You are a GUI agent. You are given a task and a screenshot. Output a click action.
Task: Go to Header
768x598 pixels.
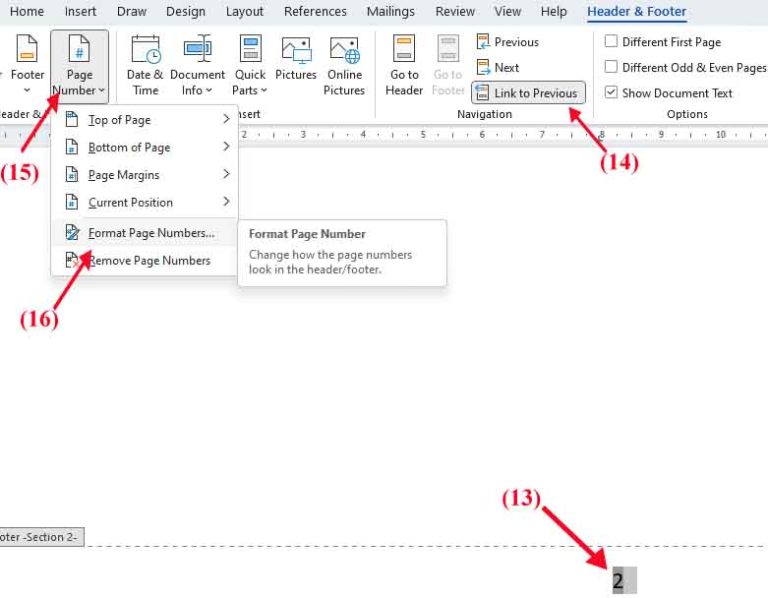[x=404, y=65]
